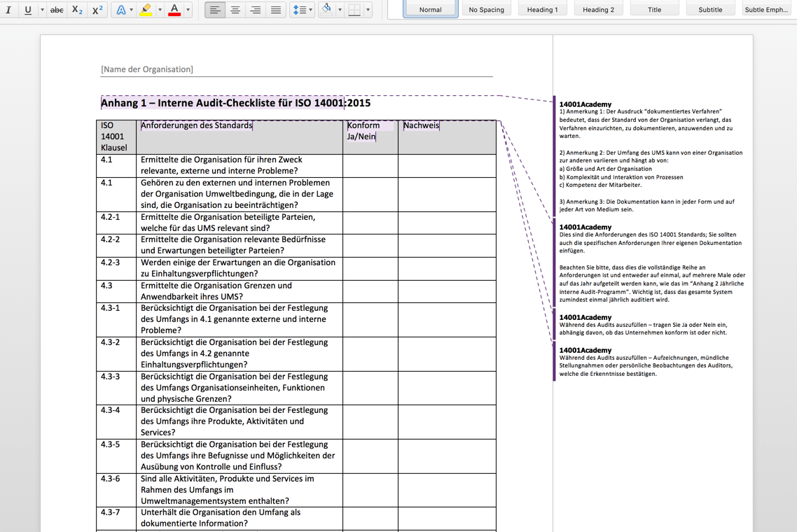Apply subscript formatting
Image resolution: width=797 pixels, height=532 pixels.
pos(77,10)
